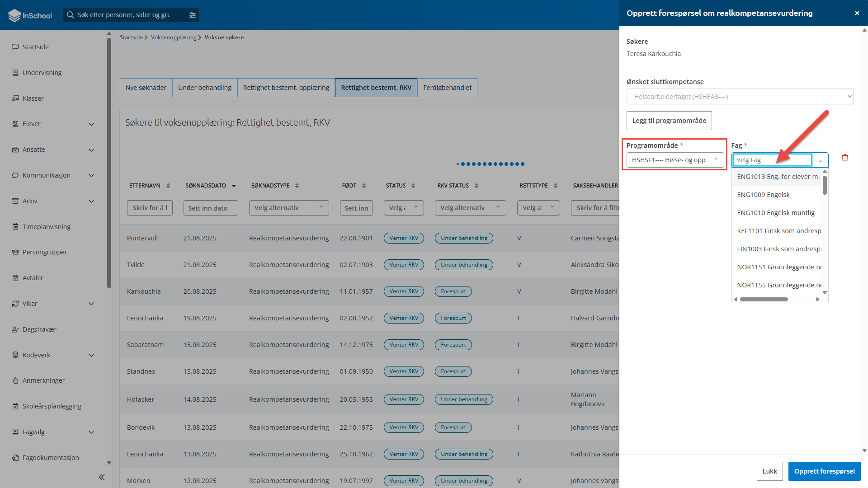Expand the Kommunikasjon sidebar menu
868x488 pixels.
point(91,175)
